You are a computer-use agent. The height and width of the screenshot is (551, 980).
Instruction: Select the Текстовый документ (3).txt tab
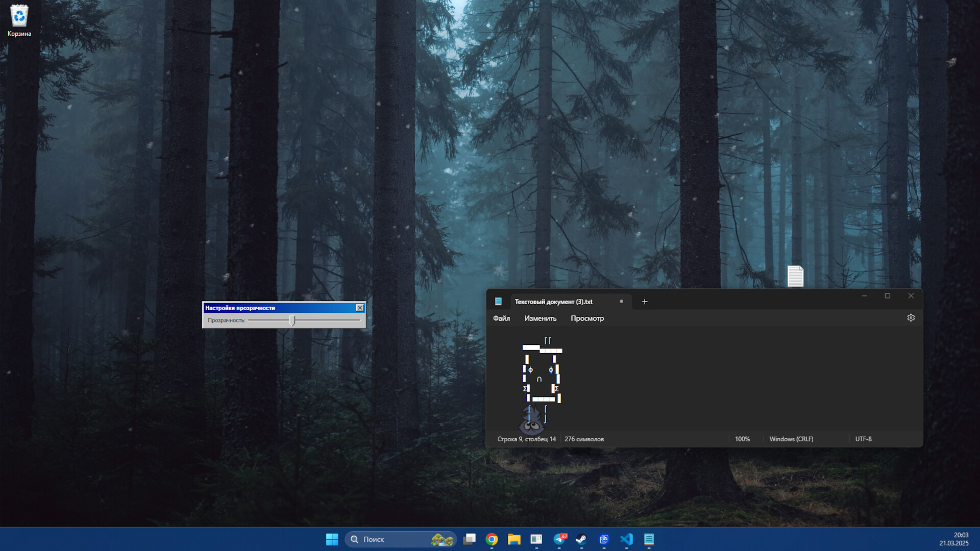click(554, 302)
